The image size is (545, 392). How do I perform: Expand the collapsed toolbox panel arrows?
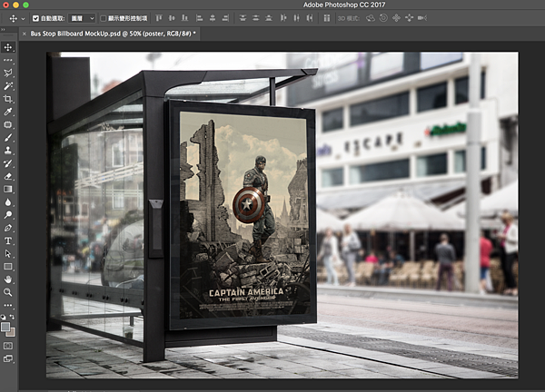3,30
